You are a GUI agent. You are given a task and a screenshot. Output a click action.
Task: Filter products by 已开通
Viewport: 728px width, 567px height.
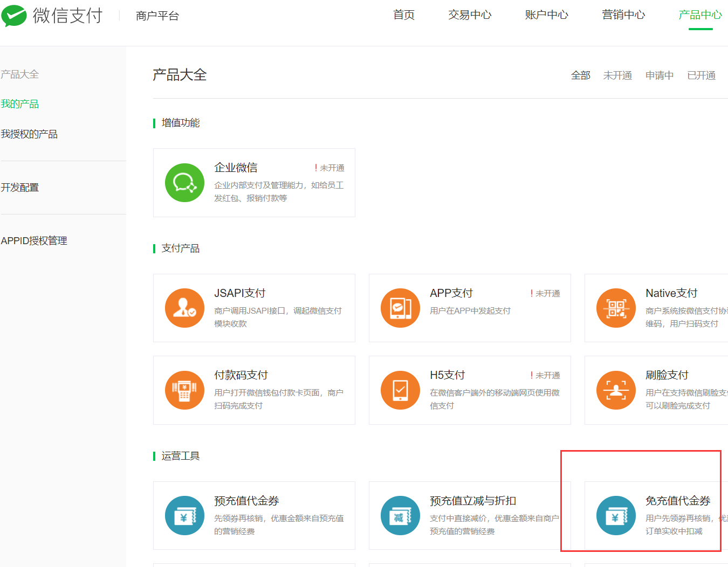tap(702, 75)
